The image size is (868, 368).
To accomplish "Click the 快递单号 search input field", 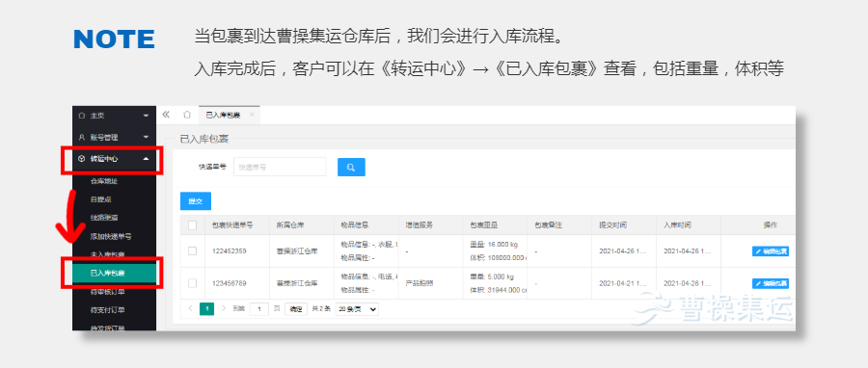I will pos(280,167).
